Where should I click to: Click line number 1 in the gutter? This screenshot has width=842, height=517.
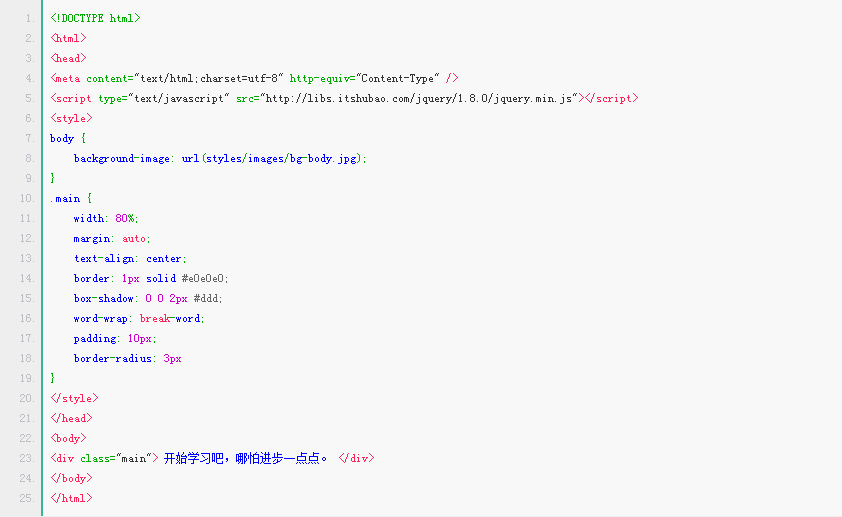(x=29, y=19)
